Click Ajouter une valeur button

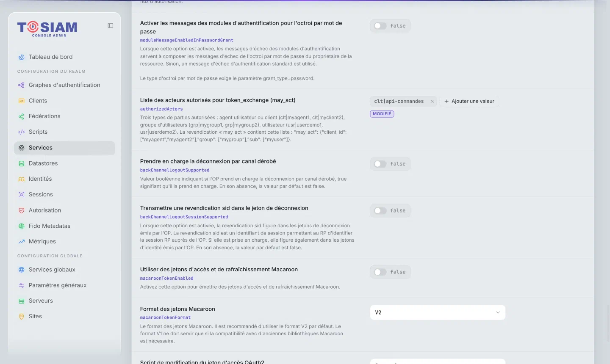[x=469, y=102]
